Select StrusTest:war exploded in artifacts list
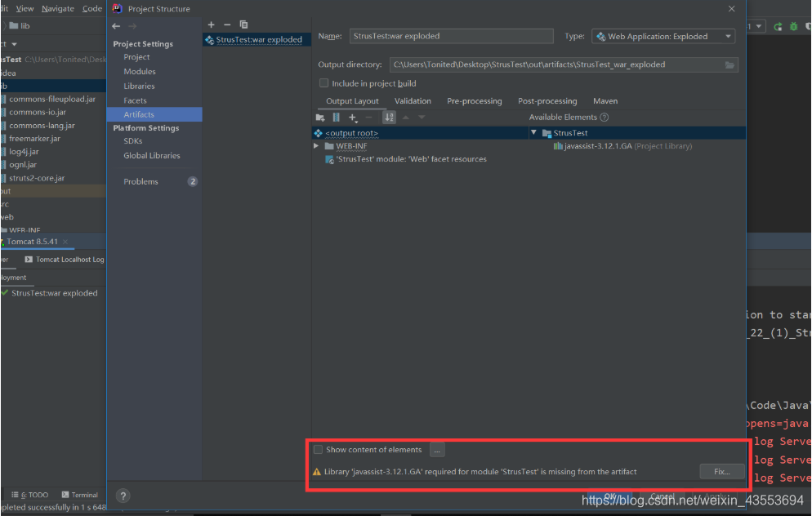The width and height of the screenshot is (812, 516). coord(257,39)
